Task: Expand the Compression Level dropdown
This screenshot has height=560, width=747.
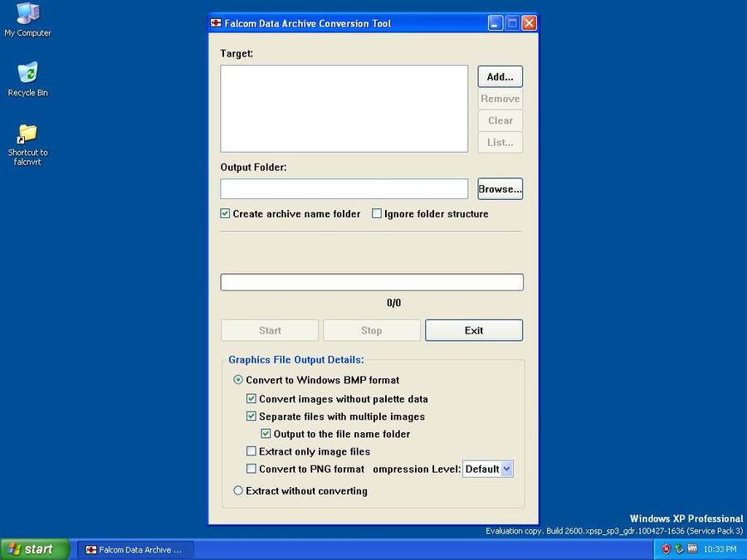Action: click(507, 469)
